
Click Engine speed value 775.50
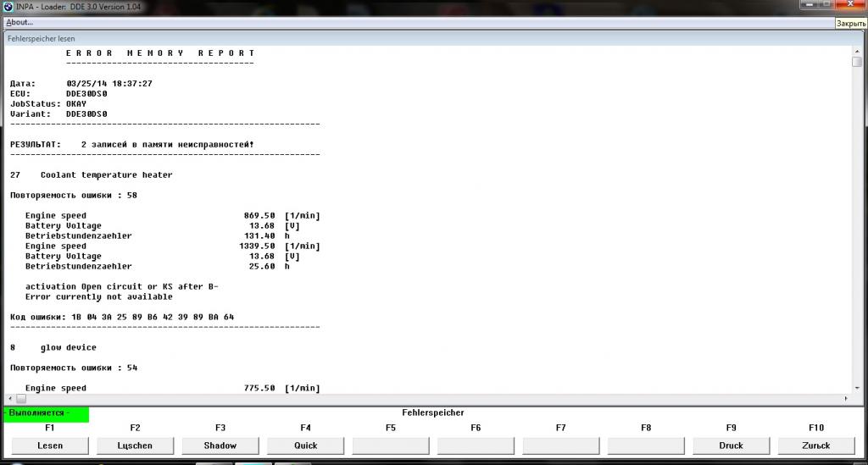(x=259, y=388)
